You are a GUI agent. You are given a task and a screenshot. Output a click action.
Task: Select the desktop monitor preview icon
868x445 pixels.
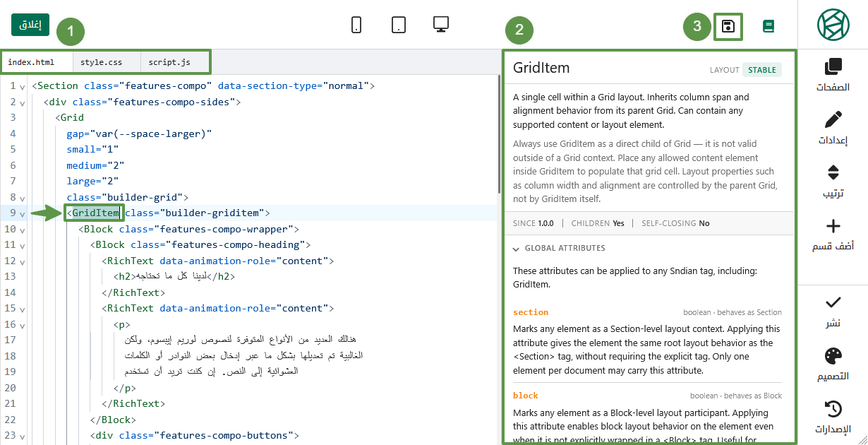tap(441, 25)
